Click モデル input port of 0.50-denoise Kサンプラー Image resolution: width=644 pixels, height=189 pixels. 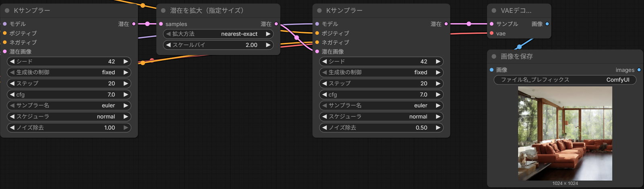click(x=317, y=24)
